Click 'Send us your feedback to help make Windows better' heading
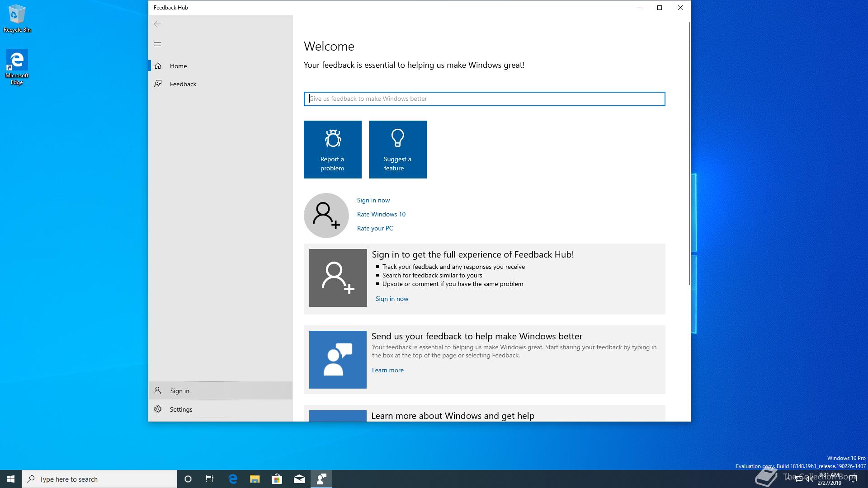This screenshot has height=488, width=868. (477, 336)
